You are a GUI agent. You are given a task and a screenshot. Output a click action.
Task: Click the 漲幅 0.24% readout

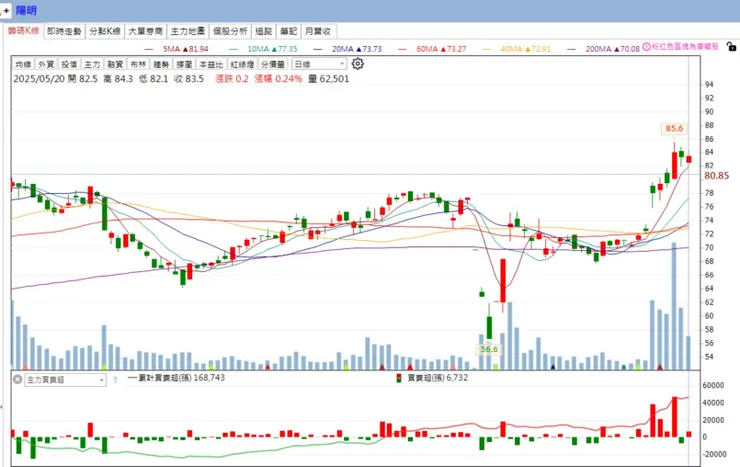[x=278, y=79]
